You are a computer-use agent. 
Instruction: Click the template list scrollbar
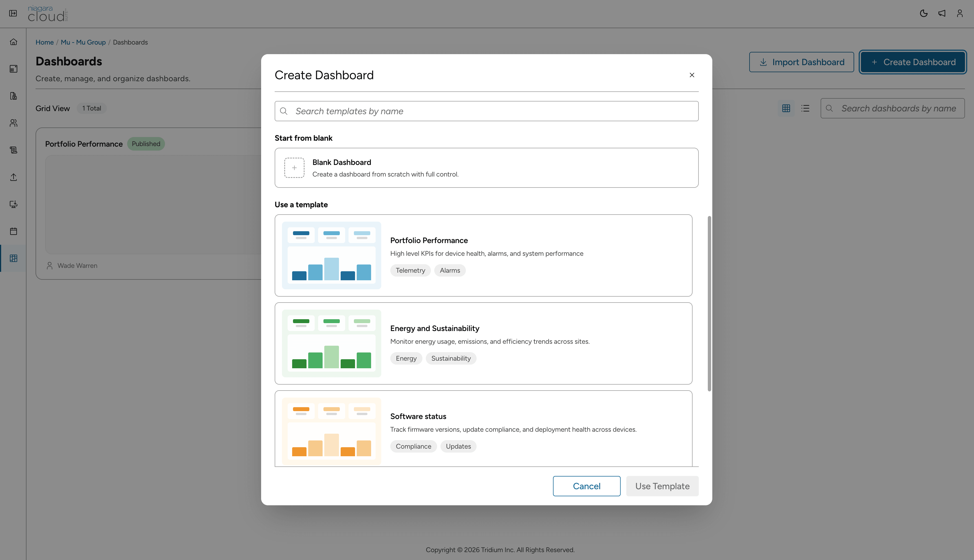tap(709, 304)
